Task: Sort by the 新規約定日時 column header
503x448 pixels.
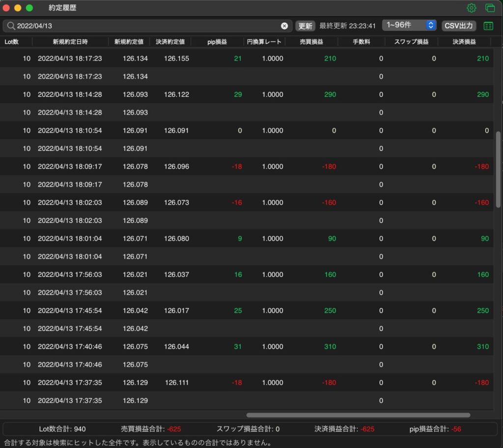Action: pyautogui.click(x=70, y=42)
